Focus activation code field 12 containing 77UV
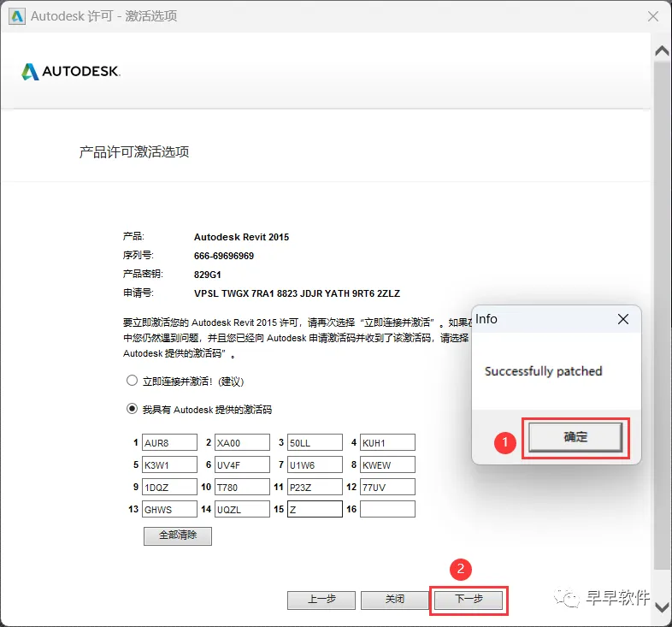 pos(388,488)
